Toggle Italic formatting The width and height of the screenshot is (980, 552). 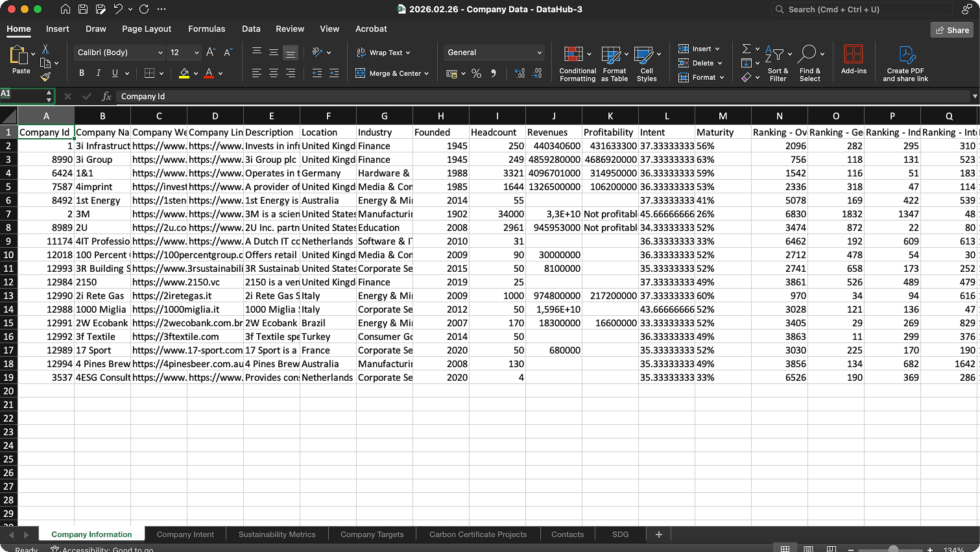[99, 73]
